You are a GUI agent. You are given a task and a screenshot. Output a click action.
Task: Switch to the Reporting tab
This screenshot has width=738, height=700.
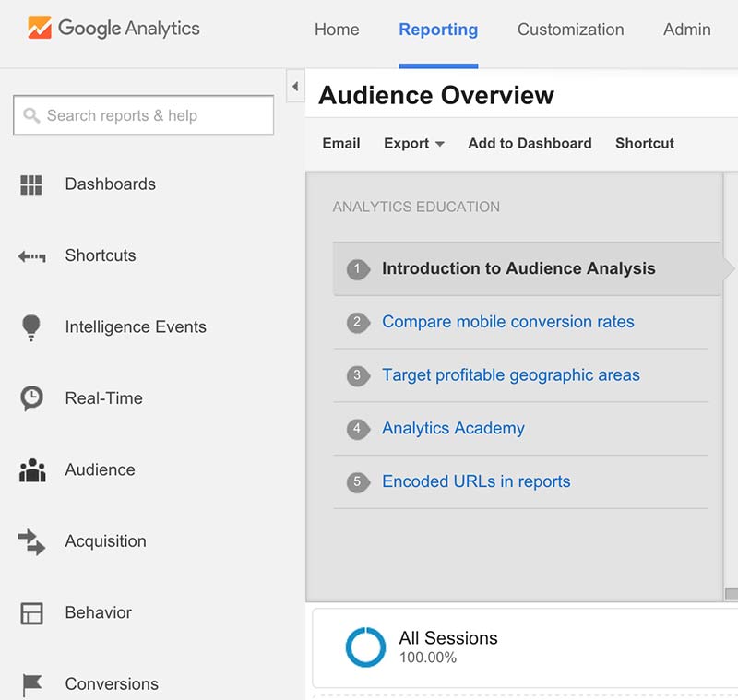[x=438, y=30]
